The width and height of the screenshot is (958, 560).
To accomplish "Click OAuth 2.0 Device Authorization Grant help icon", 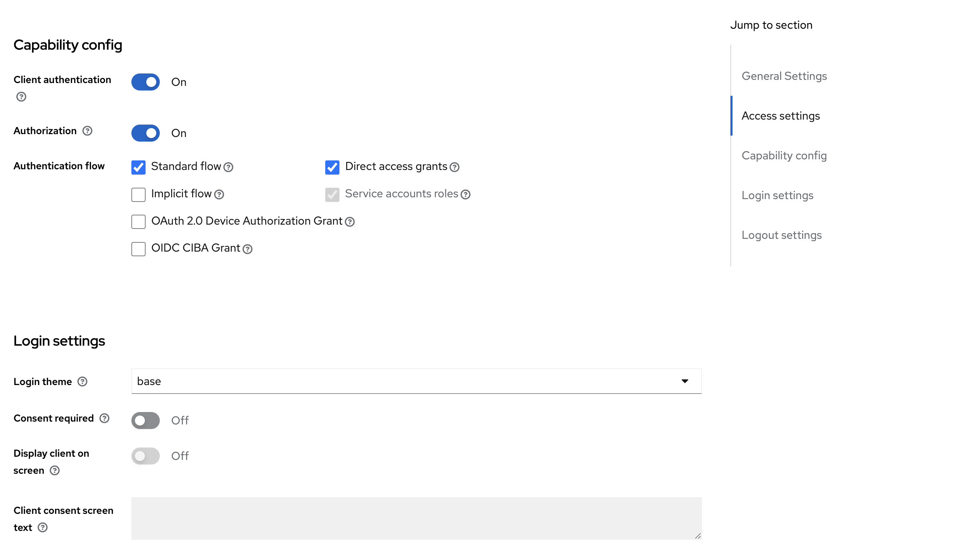I will [x=350, y=222].
